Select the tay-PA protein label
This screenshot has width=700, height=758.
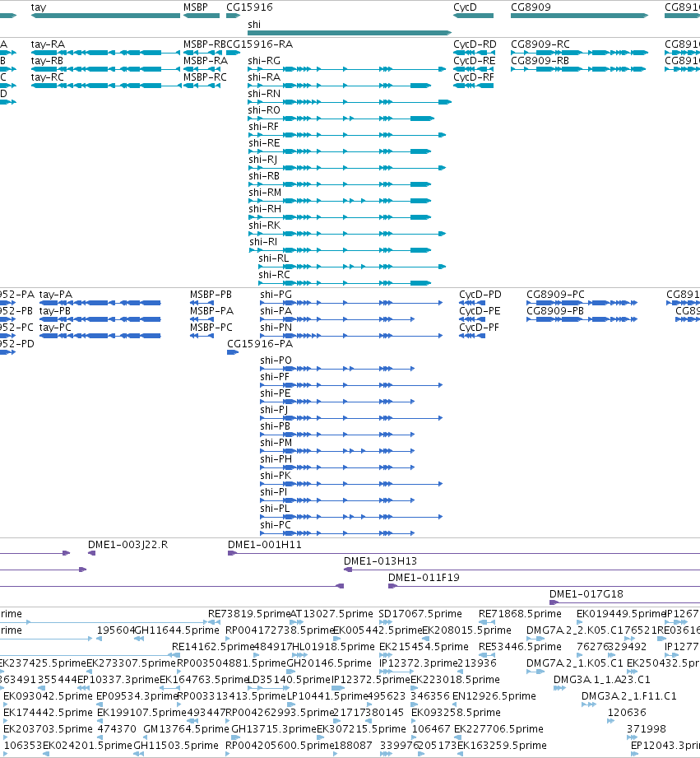(x=56, y=295)
